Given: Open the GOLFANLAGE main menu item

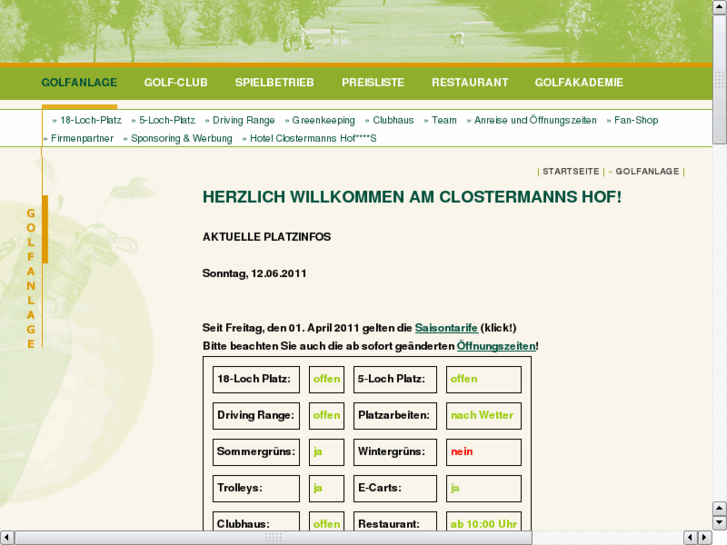Looking at the screenshot, I should tap(79, 83).
